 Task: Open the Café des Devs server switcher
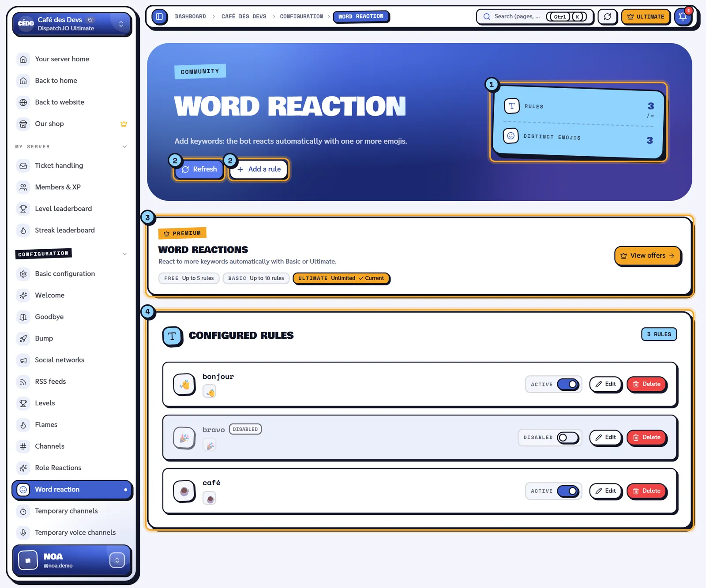pos(72,24)
